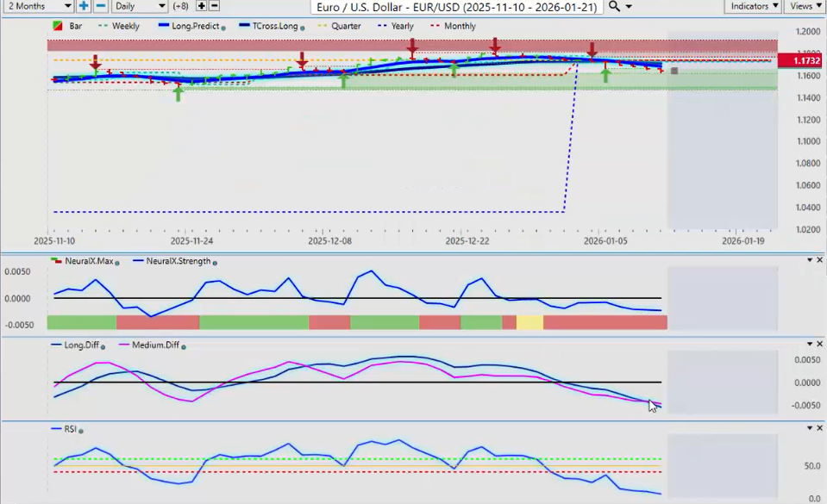The image size is (827, 504).
Task: Open the 2 Months range dropdown
Action: click(x=38, y=6)
